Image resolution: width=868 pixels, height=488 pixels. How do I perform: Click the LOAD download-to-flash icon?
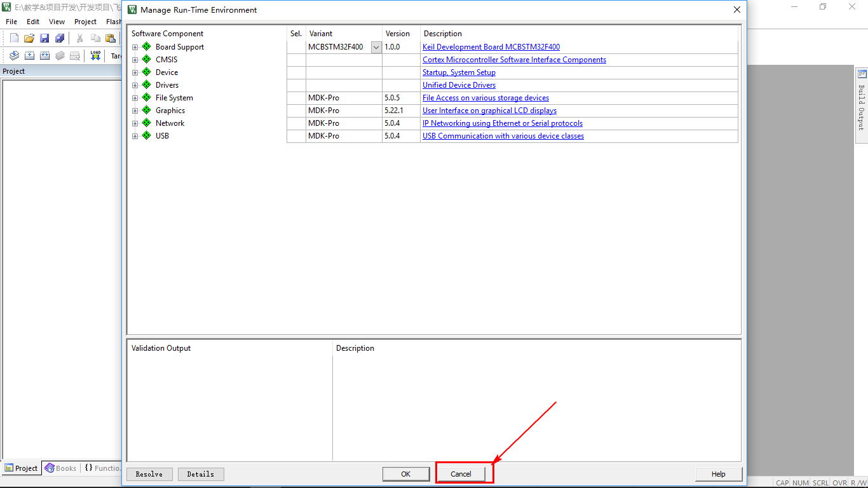click(x=95, y=56)
